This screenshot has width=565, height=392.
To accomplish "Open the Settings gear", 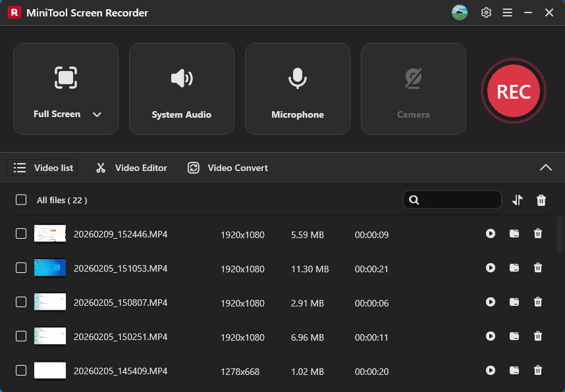I will (486, 12).
